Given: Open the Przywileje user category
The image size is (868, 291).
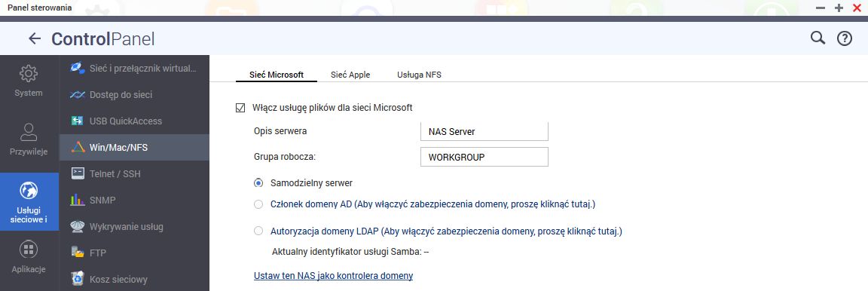Looking at the screenshot, I should tap(29, 139).
